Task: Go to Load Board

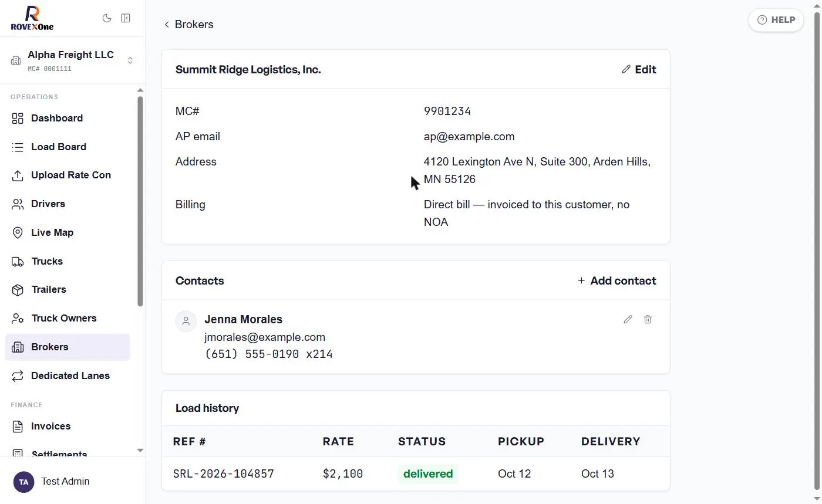Action: [68, 147]
